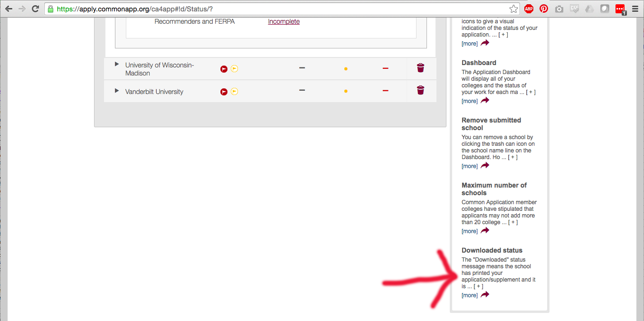This screenshot has height=321, width=644.
Task: Click the Recommenders and FERPA label
Action: 195,21
